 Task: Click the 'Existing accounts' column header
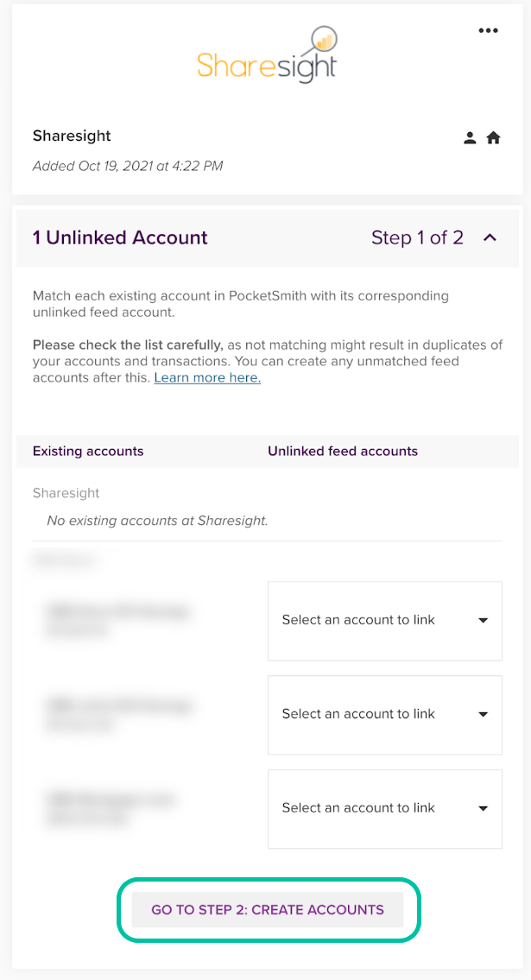click(88, 451)
